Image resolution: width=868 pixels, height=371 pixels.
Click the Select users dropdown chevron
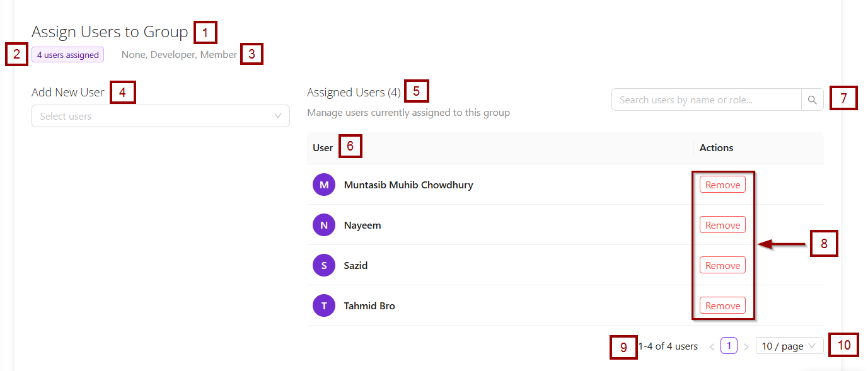(278, 116)
